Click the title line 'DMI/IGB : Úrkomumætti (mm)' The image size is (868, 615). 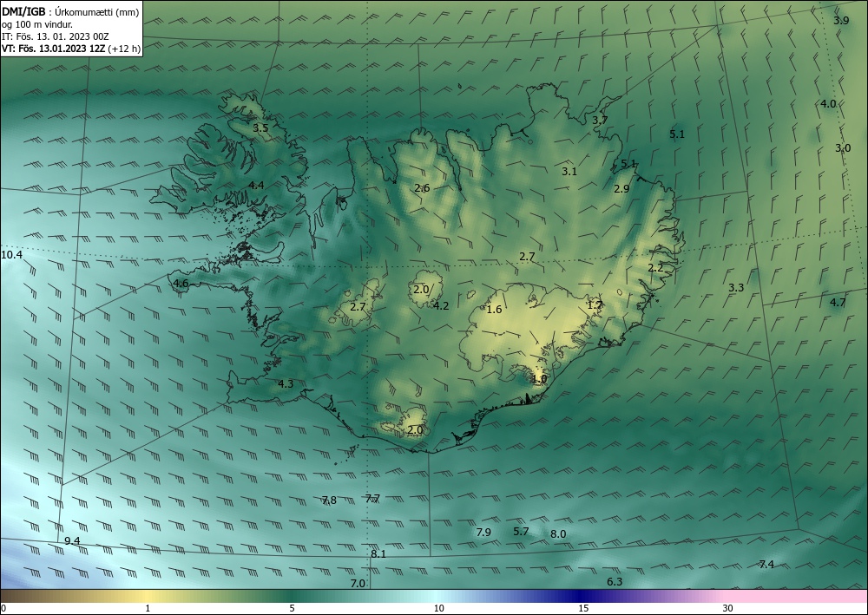tap(71, 11)
